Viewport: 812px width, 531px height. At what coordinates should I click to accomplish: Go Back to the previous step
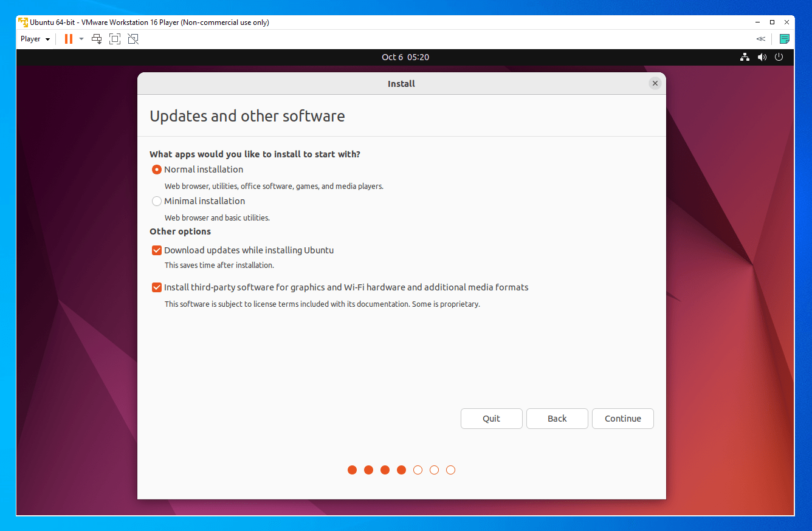(x=557, y=419)
